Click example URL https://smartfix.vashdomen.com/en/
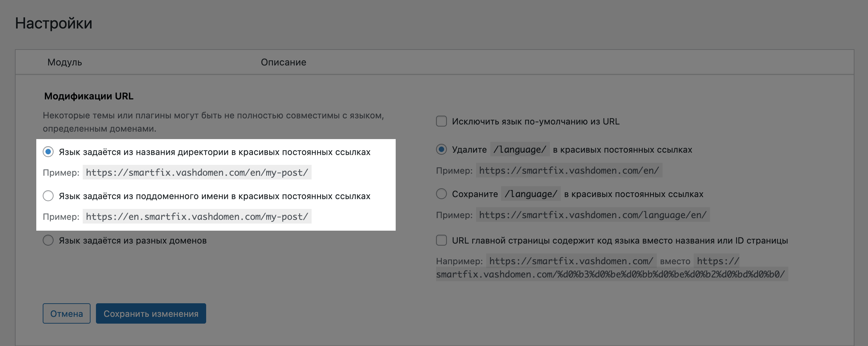The width and height of the screenshot is (868, 346). pyautogui.click(x=569, y=170)
